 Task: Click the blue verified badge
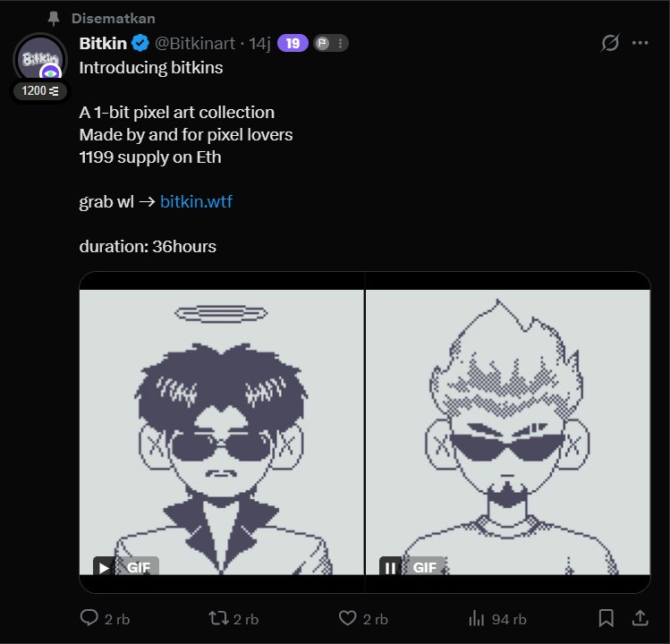click(140, 43)
